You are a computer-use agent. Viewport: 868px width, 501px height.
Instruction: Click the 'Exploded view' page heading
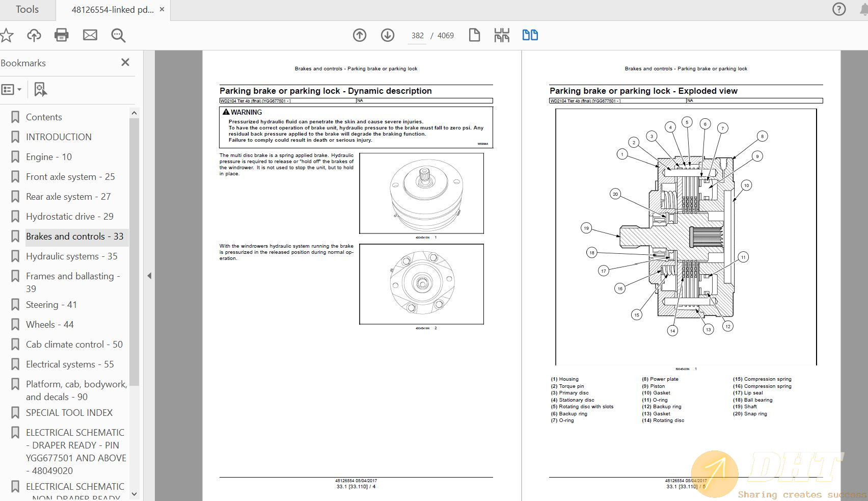(643, 91)
